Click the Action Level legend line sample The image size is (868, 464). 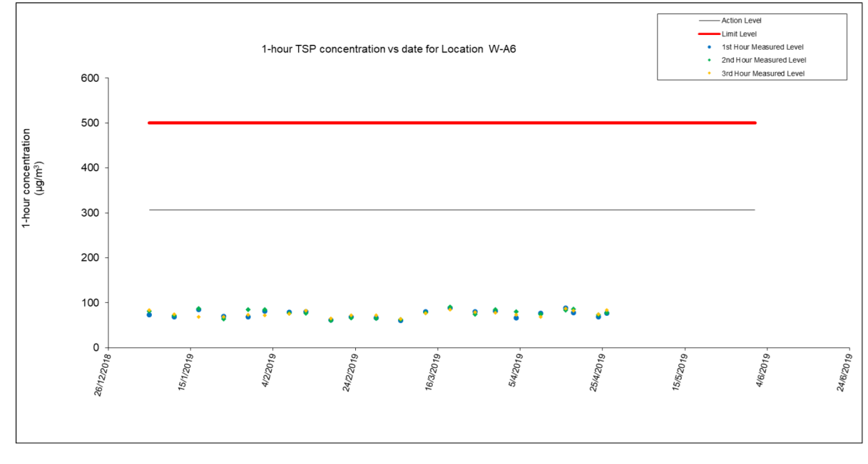point(709,21)
